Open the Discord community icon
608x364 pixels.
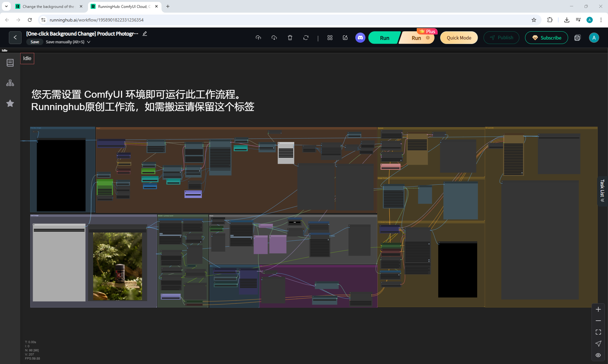[x=360, y=38]
